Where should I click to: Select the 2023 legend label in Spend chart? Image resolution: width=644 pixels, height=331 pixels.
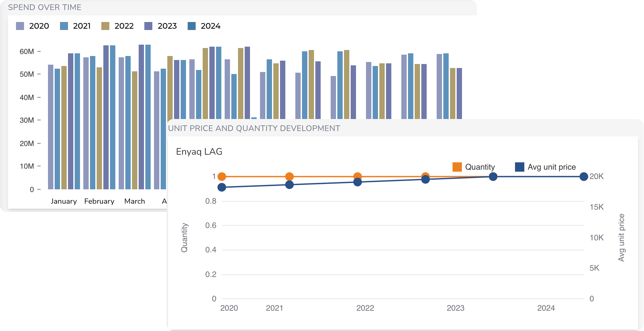pyautogui.click(x=167, y=26)
